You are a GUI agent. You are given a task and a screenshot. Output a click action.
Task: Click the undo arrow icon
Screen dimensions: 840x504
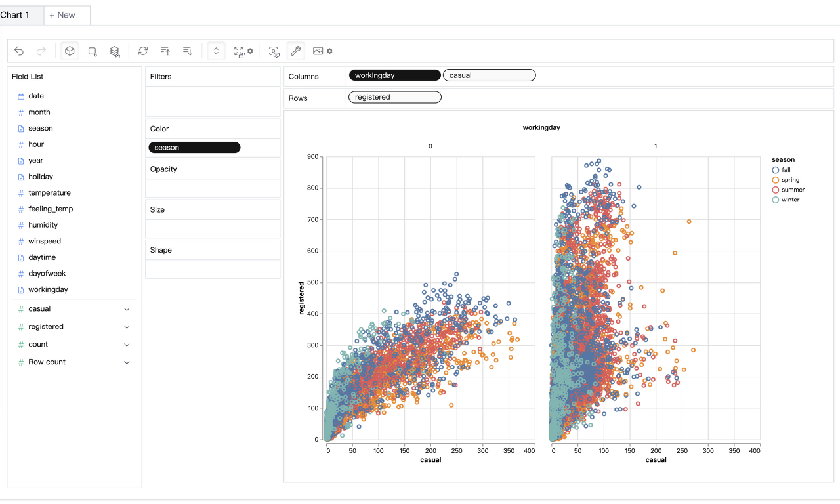tap(19, 51)
